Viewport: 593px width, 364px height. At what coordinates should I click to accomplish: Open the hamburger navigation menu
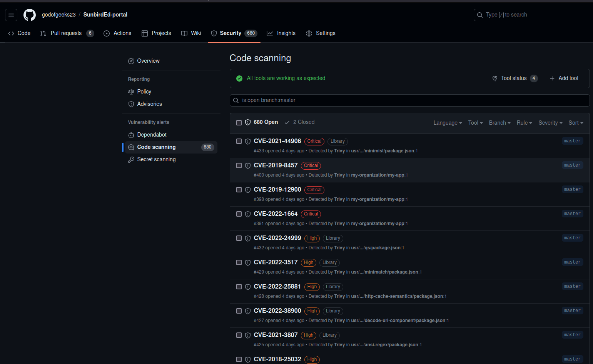11,15
